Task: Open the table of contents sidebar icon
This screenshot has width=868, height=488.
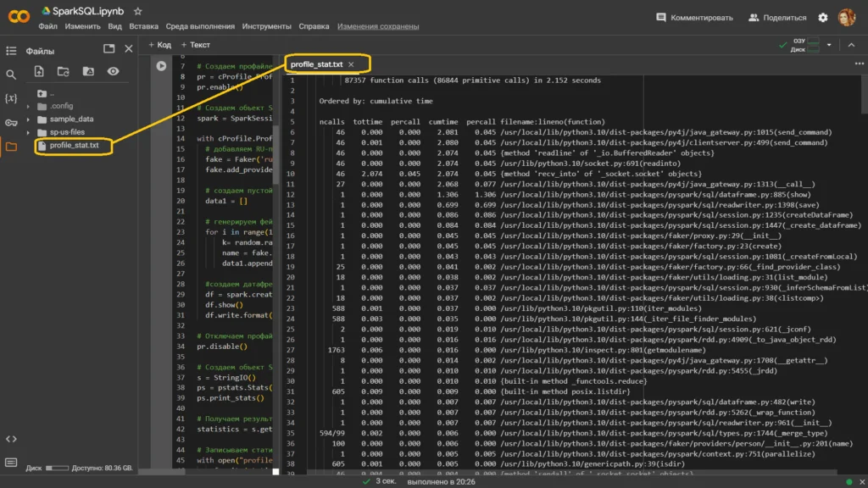Action: pos(11,51)
